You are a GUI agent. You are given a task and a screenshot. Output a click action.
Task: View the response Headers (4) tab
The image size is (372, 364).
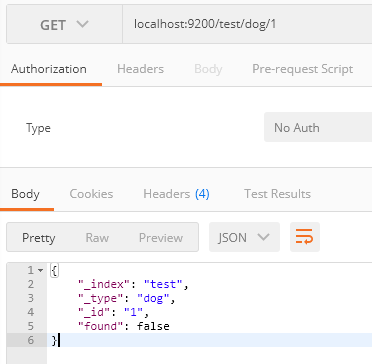[x=176, y=194]
